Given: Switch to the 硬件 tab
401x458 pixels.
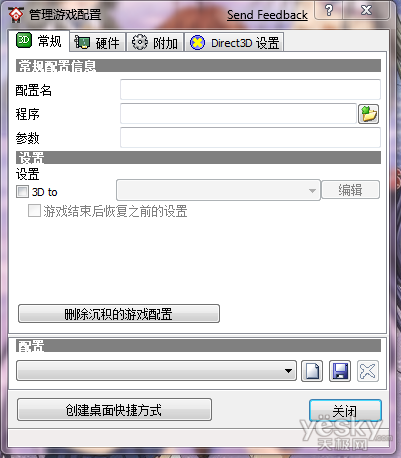Looking at the screenshot, I should 97,42.
